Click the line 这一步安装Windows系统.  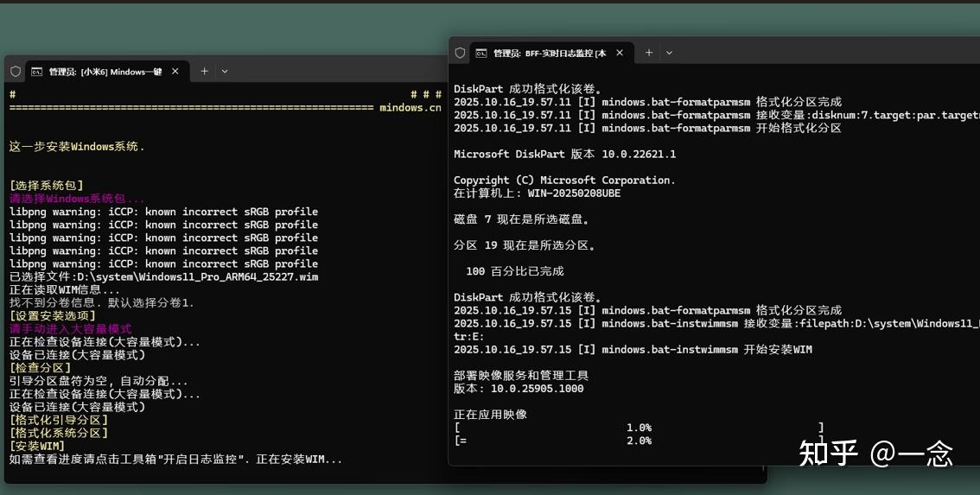click(x=77, y=147)
